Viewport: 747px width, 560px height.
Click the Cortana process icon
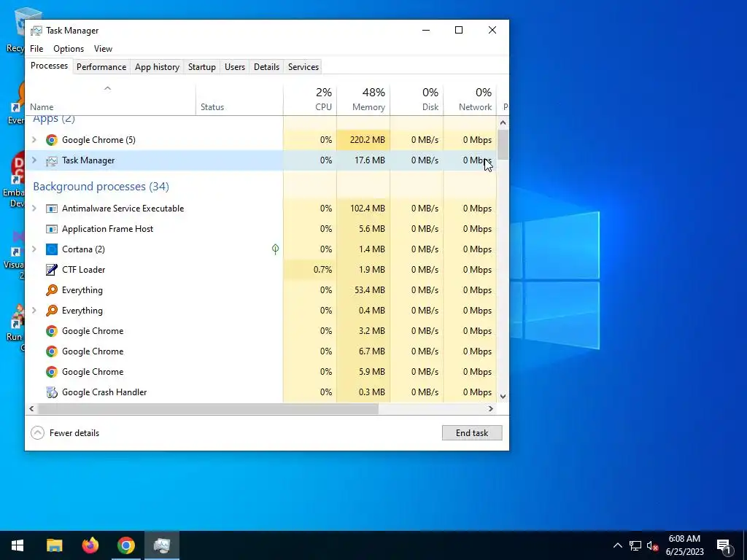click(52, 249)
